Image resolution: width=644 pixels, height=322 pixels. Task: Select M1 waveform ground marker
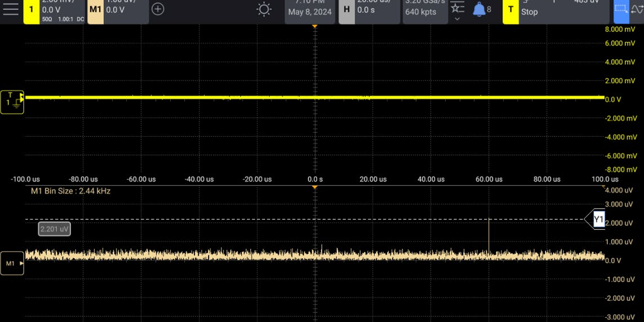tap(12, 263)
